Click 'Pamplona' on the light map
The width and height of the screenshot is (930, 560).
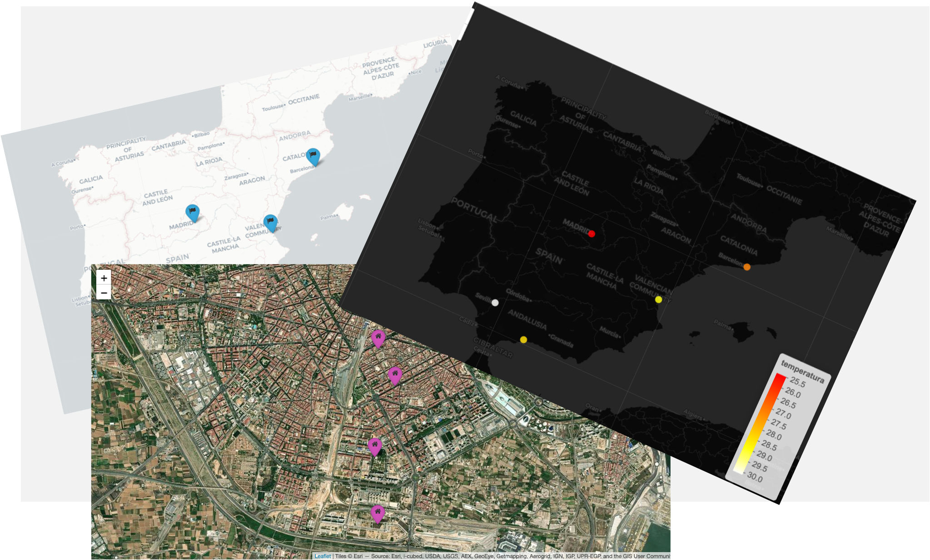211,146
